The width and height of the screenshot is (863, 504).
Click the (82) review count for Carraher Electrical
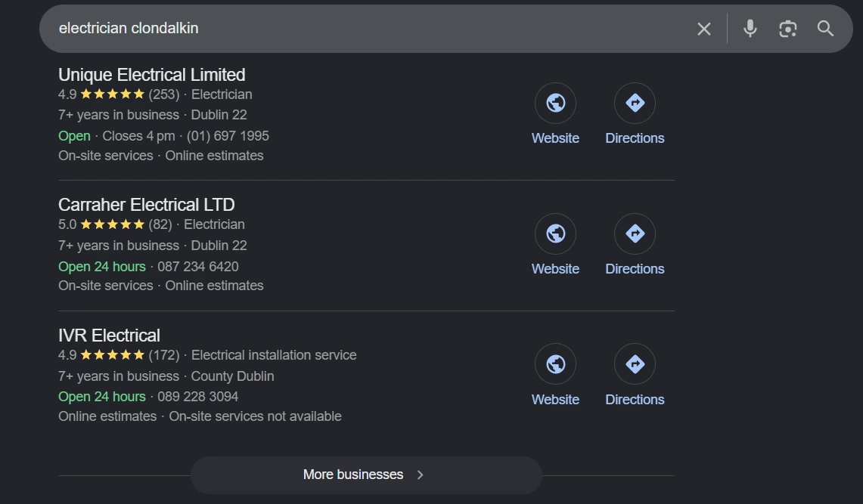(x=160, y=224)
